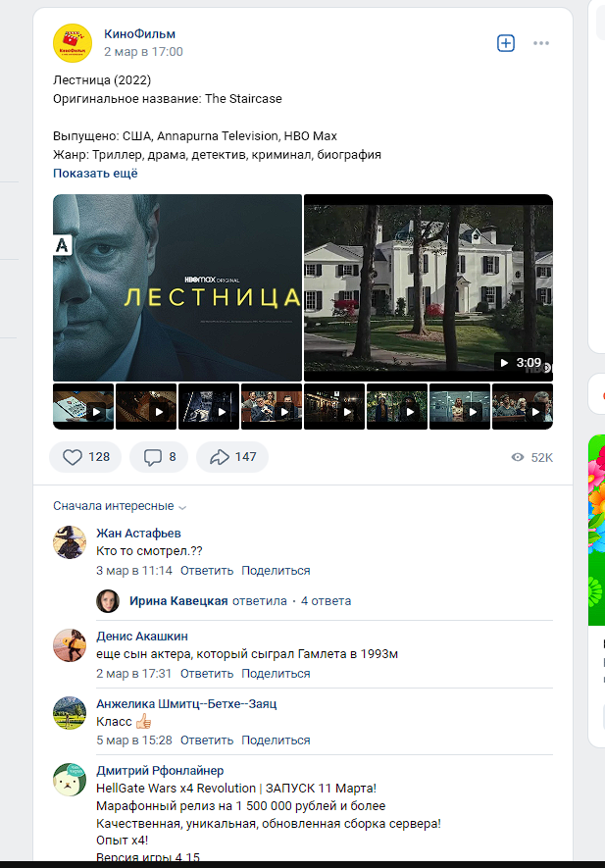Share the Класс comment
This screenshot has width=605, height=868.
tap(276, 740)
